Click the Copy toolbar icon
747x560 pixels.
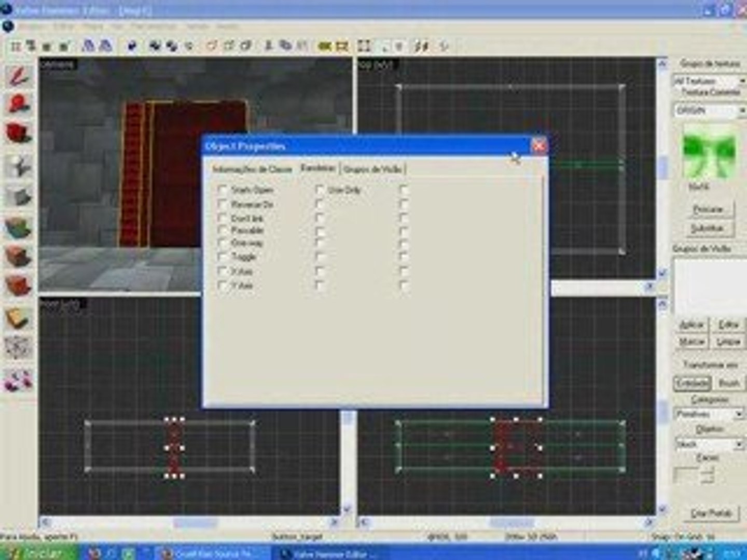coord(285,46)
